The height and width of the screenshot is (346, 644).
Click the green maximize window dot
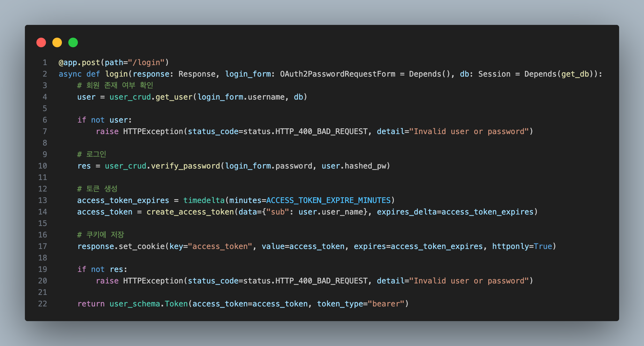pyautogui.click(x=73, y=42)
